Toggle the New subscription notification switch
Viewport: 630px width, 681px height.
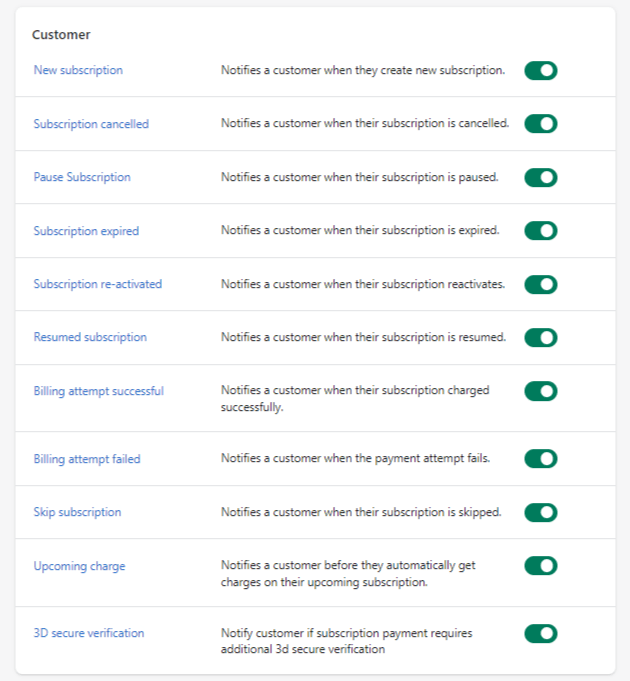(x=540, y=70)
